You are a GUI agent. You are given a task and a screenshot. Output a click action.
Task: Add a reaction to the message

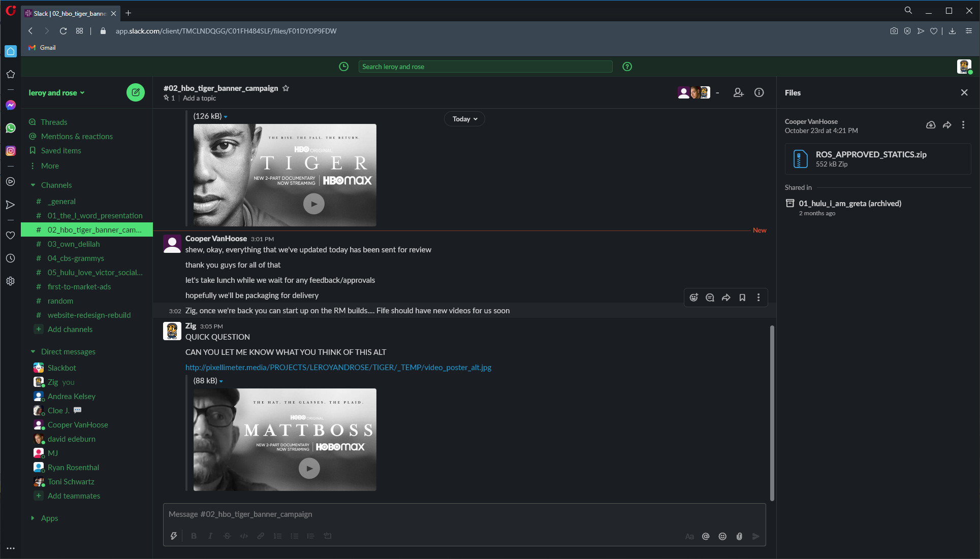(x=694, y=298)
